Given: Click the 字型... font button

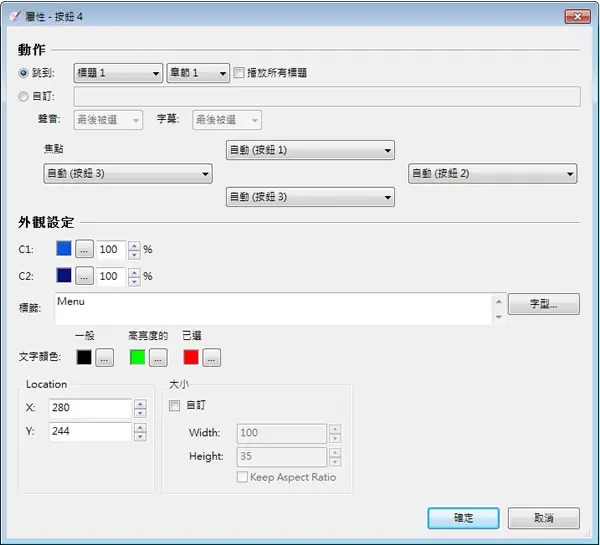Looking at the screenshot, I should point(544,304).
